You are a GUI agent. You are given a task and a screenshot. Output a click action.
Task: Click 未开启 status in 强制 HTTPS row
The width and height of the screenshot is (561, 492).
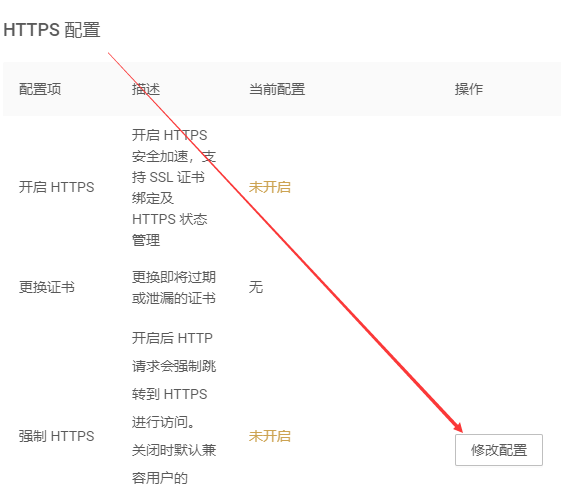(270, 436)
